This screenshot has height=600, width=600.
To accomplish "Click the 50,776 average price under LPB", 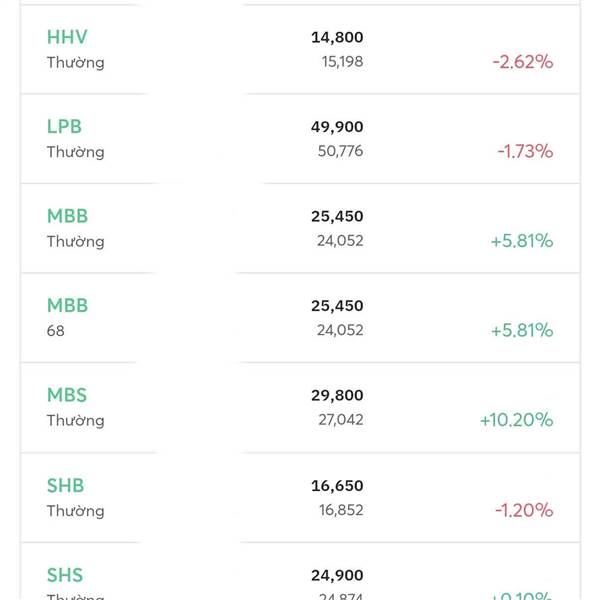I will pos(341,151).
